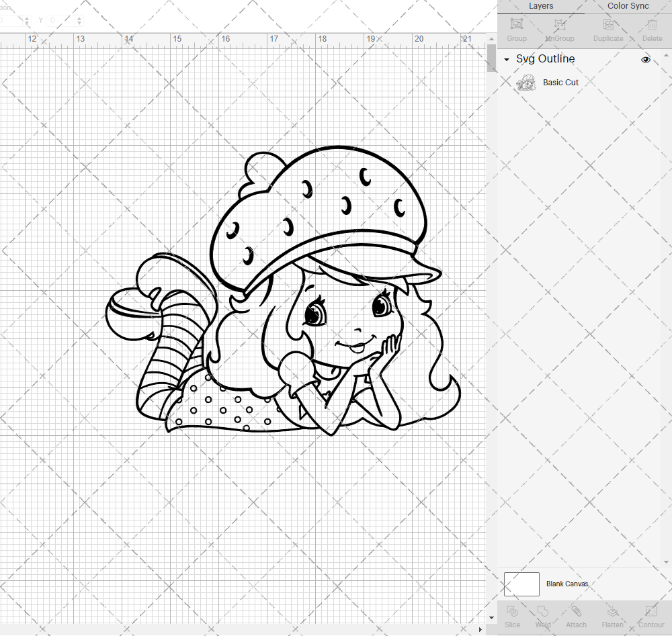Image resolution: width=672 pixels, height=636 pixels.
Task: Click the Blank Canvas label
Action: pos(567,584)
